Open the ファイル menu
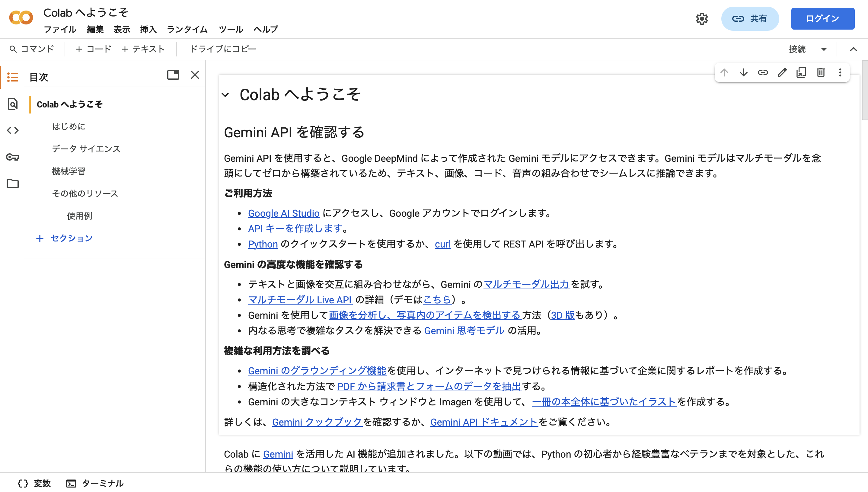Image resolution: width=868 pixels, height=492 pixels. (60, 29)
